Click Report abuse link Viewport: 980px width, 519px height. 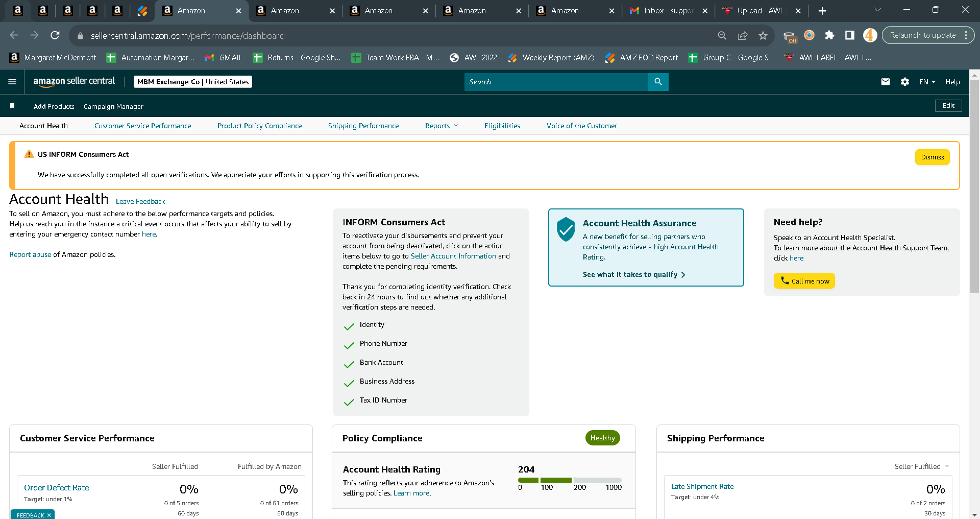(x=30, y=254)
